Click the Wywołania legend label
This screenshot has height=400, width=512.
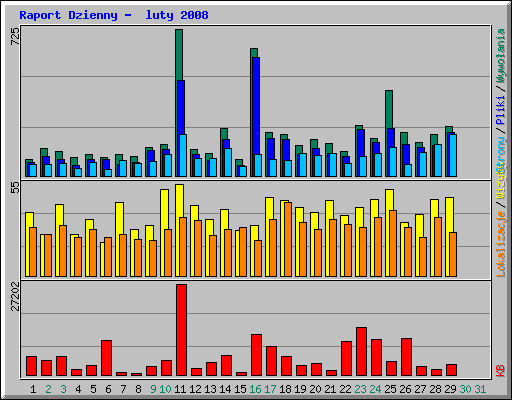click(x=501, y=56)
